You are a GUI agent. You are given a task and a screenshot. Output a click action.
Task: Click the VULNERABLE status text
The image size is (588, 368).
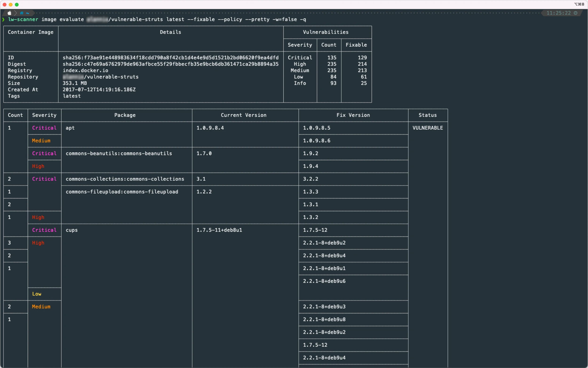[428, 128]
